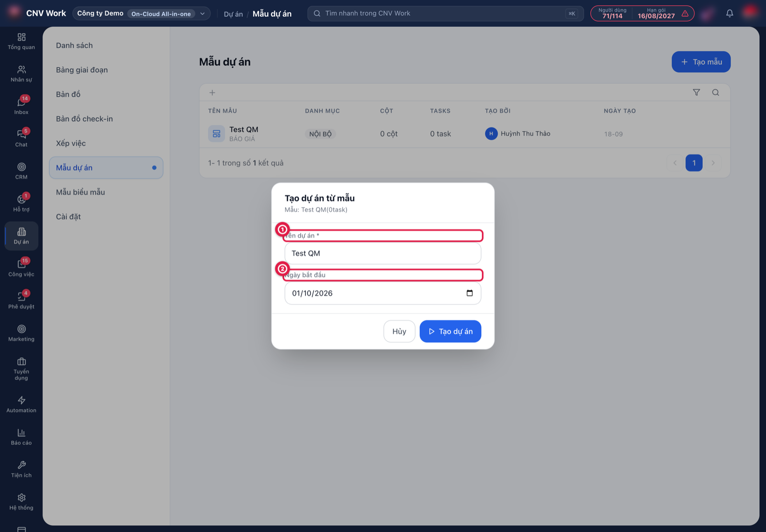Viewport: 766px width, 532px height.
Task: Open Hệ thống system settings
Action: pyautogui.click(x=21, y=502)
